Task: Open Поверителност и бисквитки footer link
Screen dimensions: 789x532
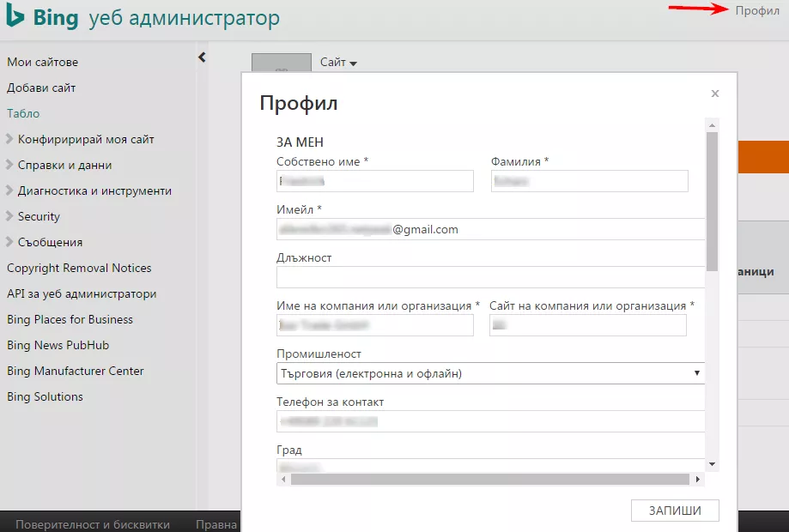Action: (93, 524)
